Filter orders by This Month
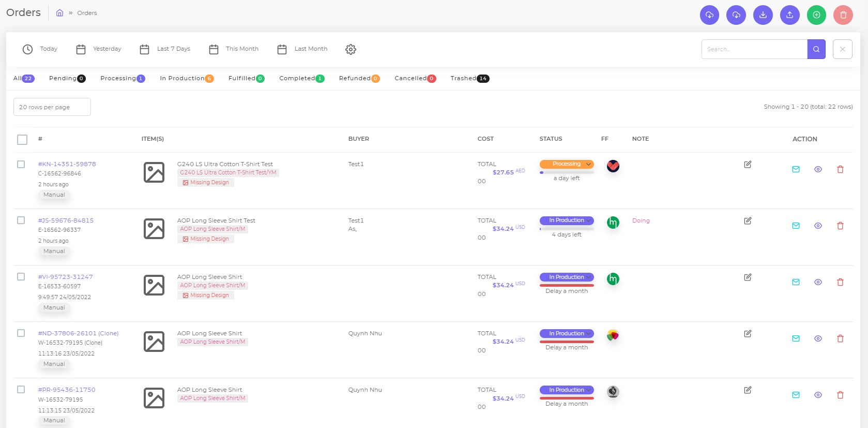 tap(234, 49)
